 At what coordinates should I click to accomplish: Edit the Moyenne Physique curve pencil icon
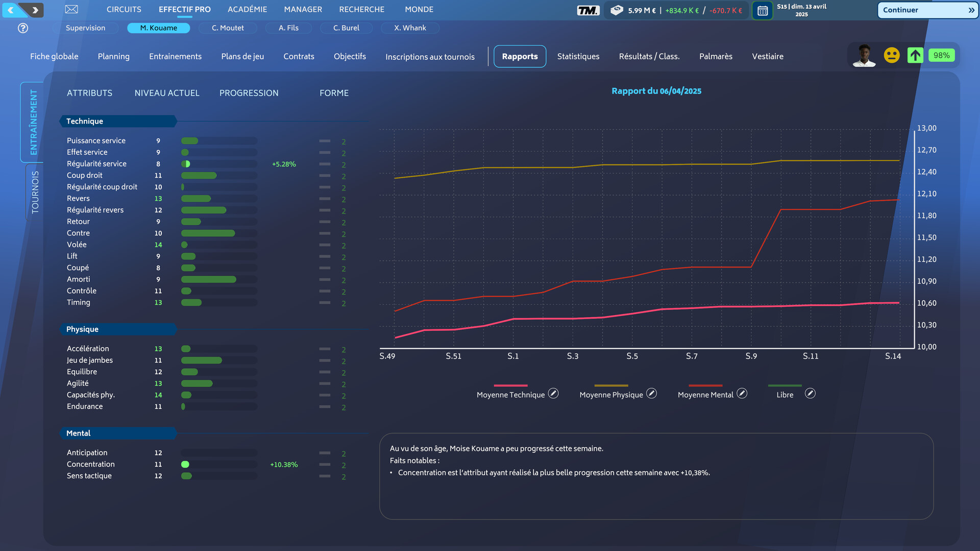651,394
